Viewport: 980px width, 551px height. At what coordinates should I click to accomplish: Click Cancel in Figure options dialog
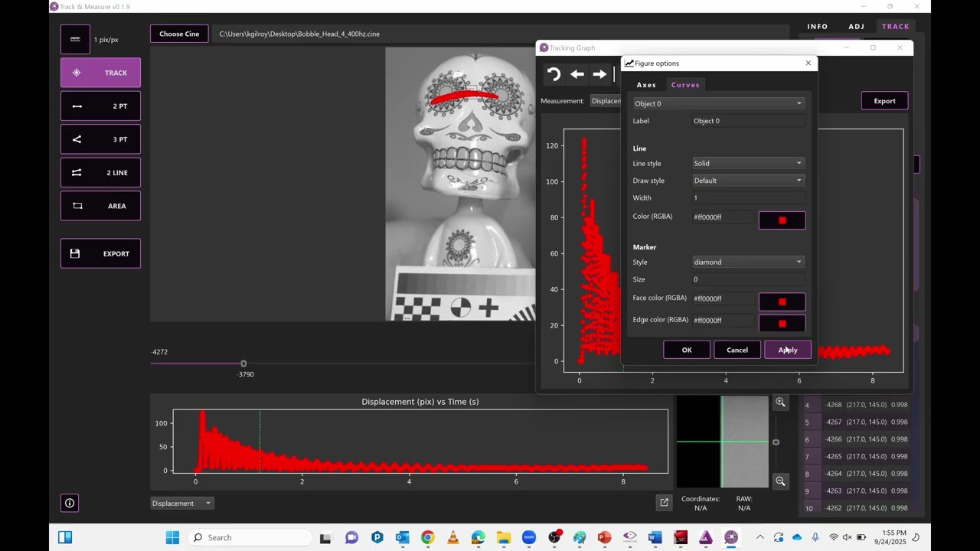pos(737,350)
